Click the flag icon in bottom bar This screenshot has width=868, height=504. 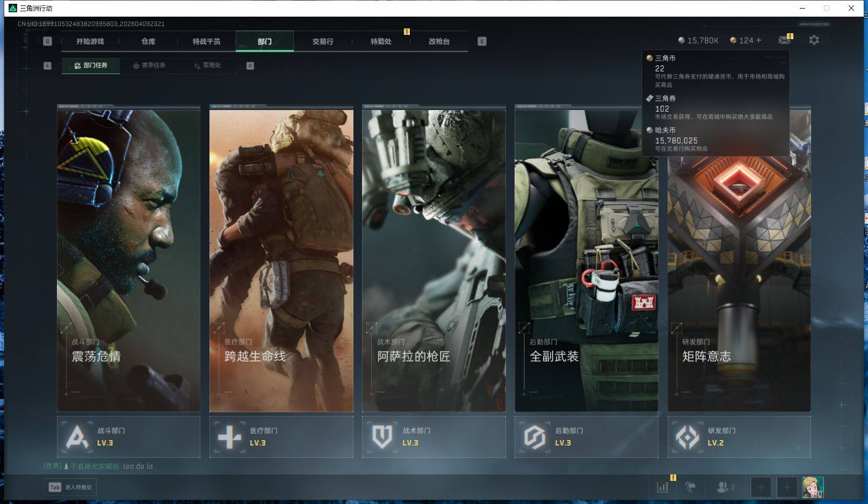[x=691, y=487]
